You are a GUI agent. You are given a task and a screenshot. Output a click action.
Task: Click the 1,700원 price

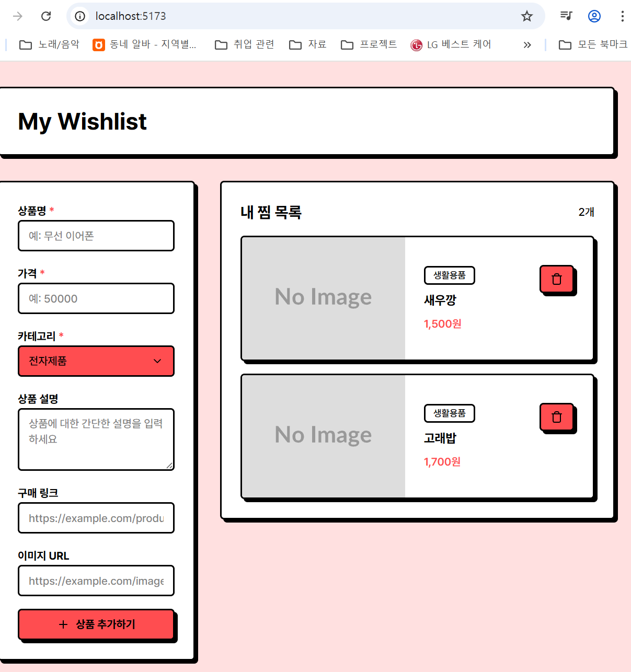point(442,462)
